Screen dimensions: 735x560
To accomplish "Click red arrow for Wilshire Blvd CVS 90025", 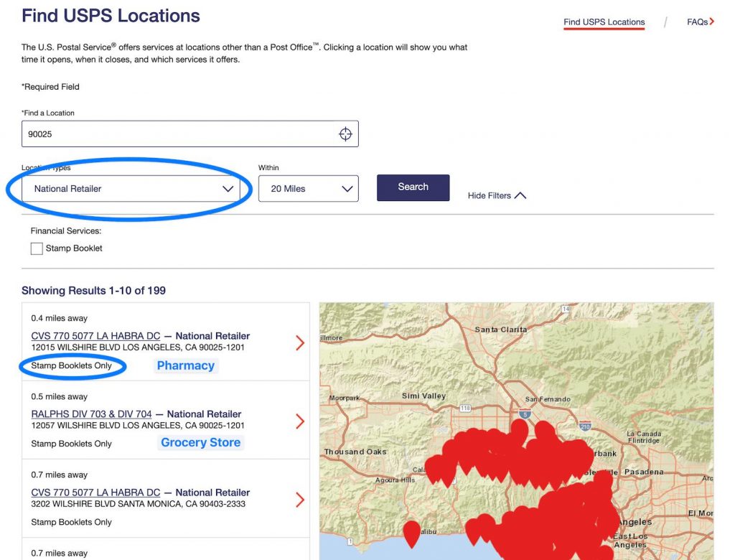I will (x=300, y=343).
